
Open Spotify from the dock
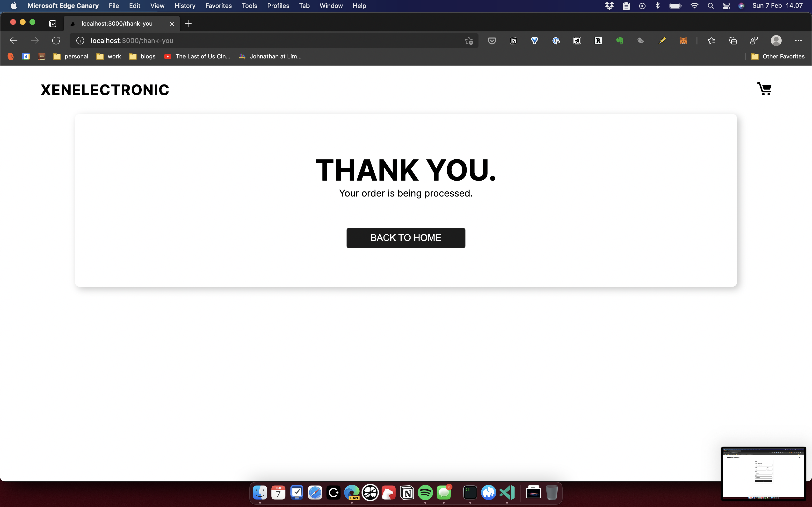[425, 493]
